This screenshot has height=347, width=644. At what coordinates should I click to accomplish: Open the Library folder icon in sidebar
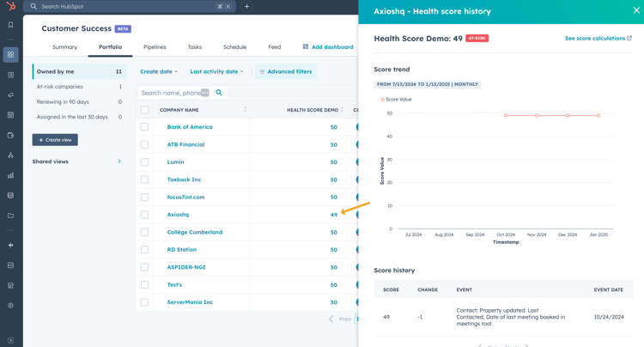pyautogui.click(x=10, y=216)
